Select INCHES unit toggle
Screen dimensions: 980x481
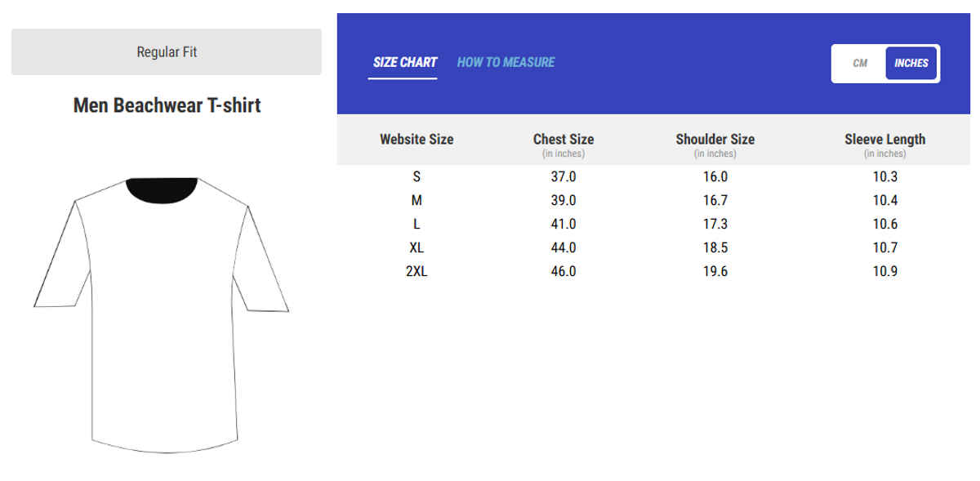(x=911, y=63)
